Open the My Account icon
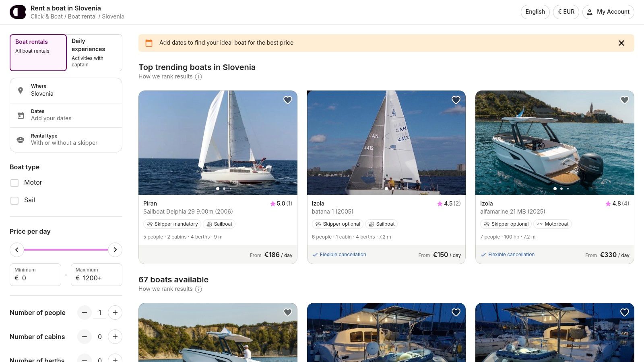The width and height of the screenshot is (644, 362). click(590, 12)
